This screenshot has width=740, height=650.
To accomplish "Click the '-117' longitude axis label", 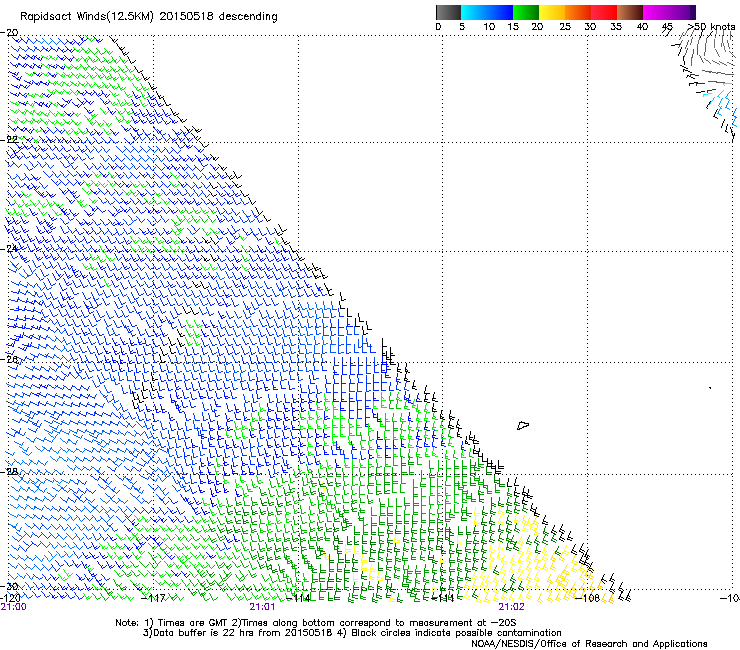I will pos(153,598).
